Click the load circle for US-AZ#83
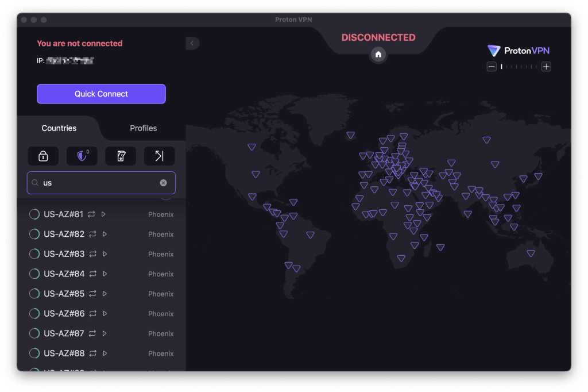 (34, 254)
